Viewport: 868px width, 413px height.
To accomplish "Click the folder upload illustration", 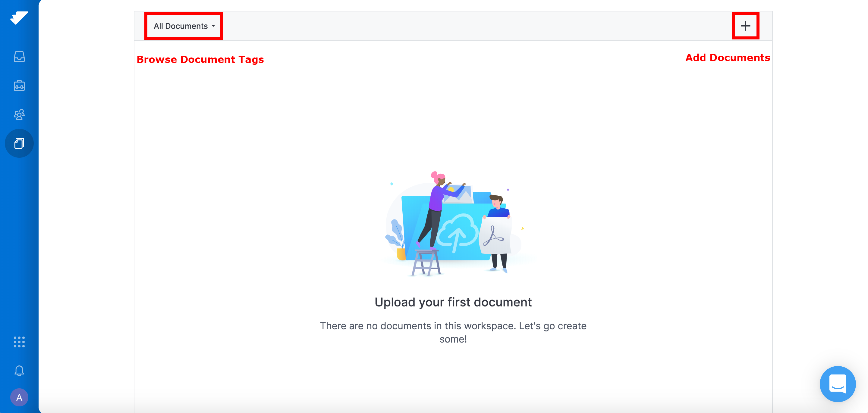I will pyautogui.click(x=453, y=224).
